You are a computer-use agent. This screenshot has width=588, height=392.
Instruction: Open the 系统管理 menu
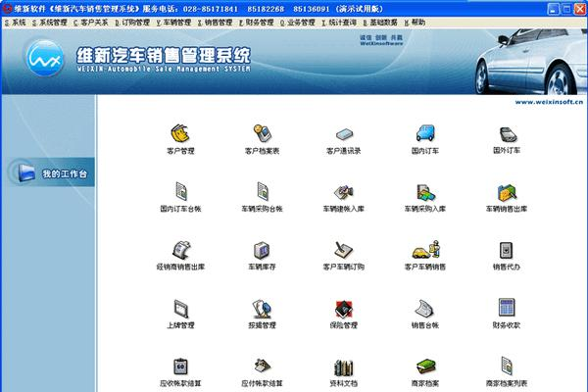click(50, 23)
